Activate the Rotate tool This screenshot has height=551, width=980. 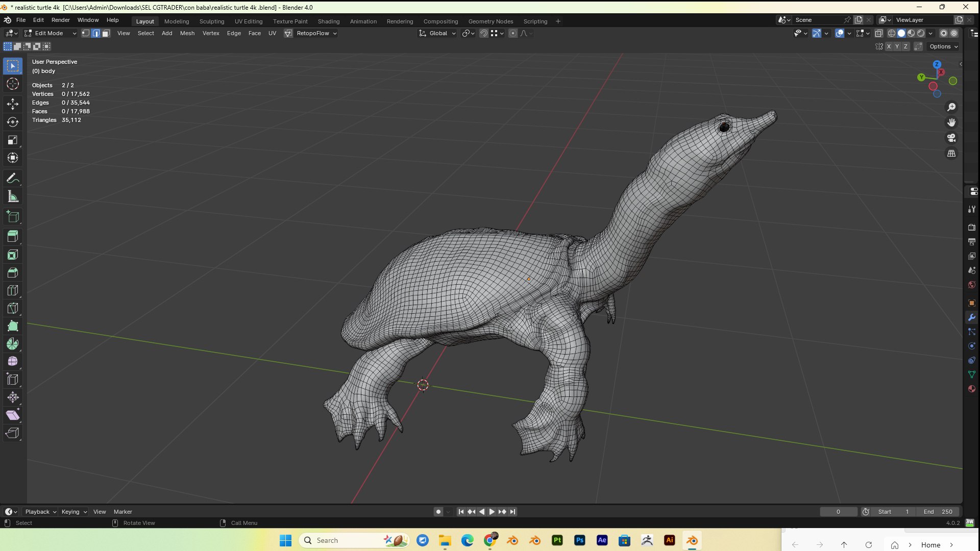pos(13,122)
